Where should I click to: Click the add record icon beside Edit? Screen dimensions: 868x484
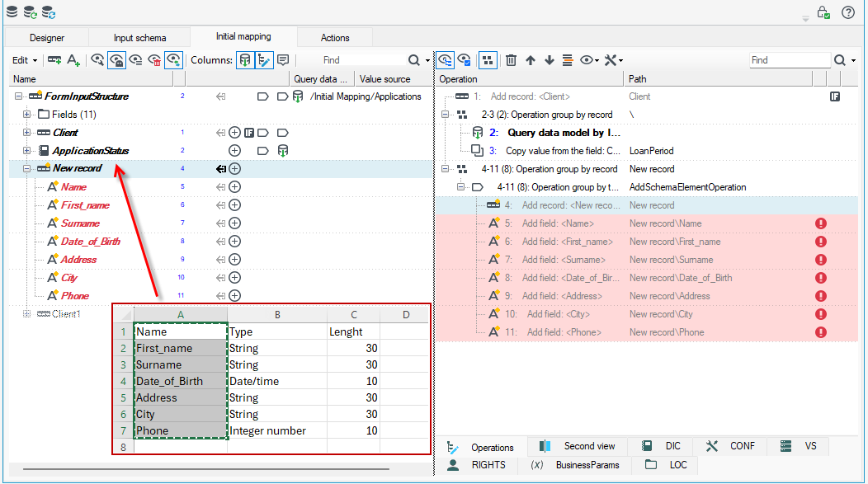point(54,59)
